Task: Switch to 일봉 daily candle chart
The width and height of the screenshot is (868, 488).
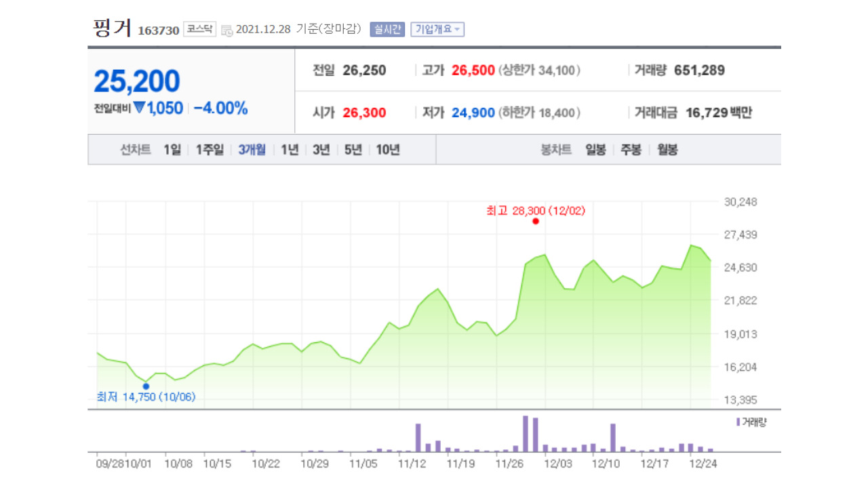Action: (x=596, y=150)
